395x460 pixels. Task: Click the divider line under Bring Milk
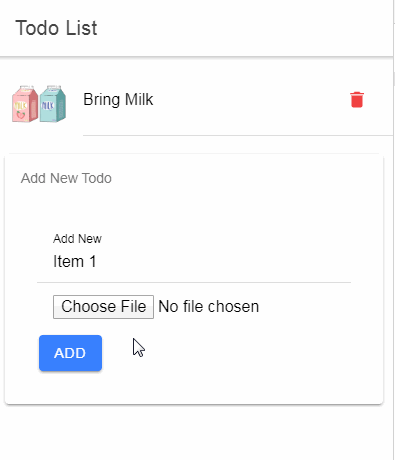tap(238, 135)
